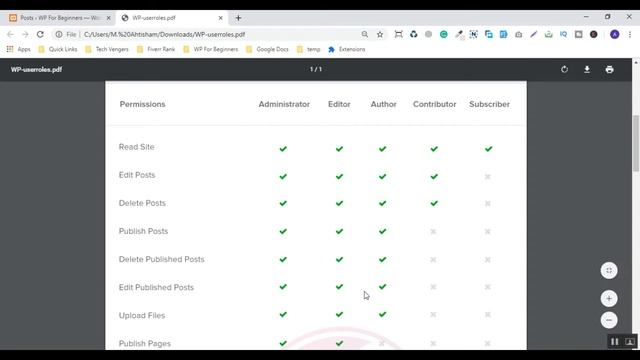Open the camera screenshot extension
This screenshot has width=640, height=360.
pos(518,34)
